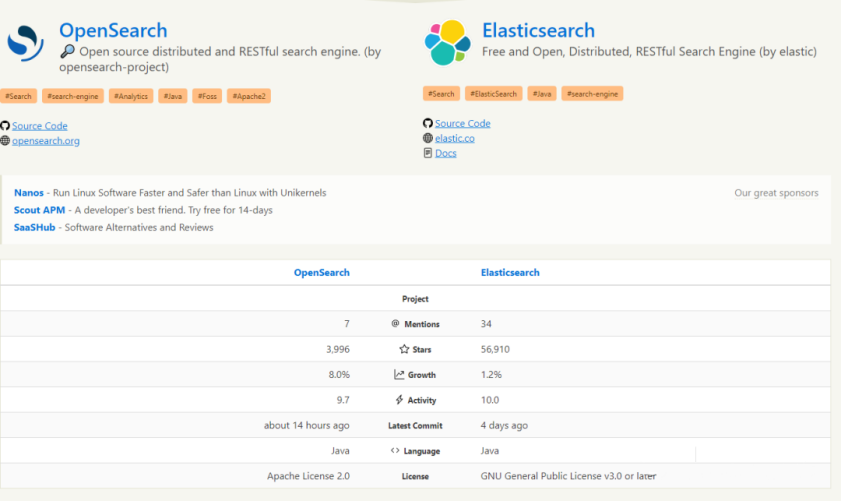842x501 pixels.
Task: Click the Nanos sponsor link
Action: [28, 192]
